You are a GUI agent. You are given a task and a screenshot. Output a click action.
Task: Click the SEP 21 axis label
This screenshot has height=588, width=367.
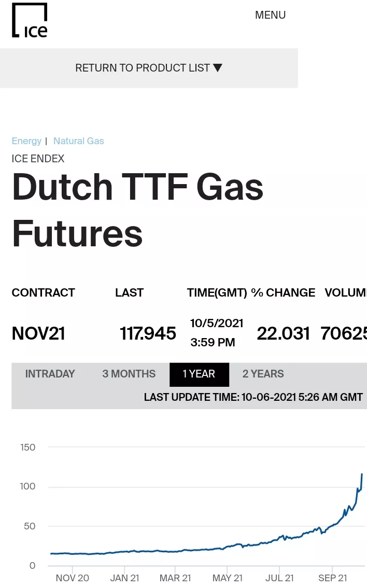(333, 578)
